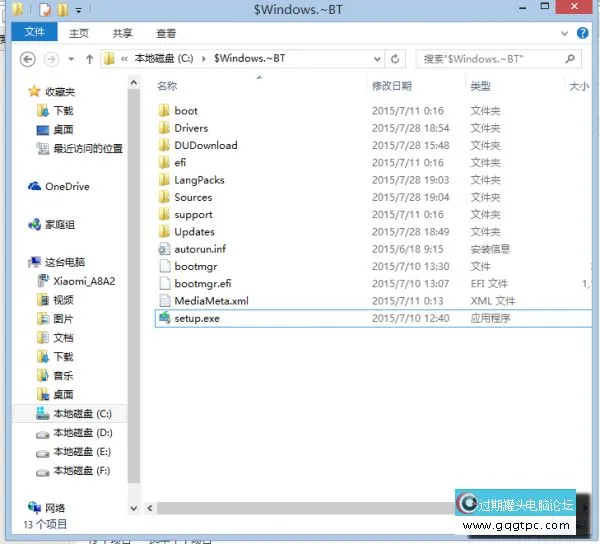Click the navigation pane vertical scrollbar thumb

coord(134,286)
